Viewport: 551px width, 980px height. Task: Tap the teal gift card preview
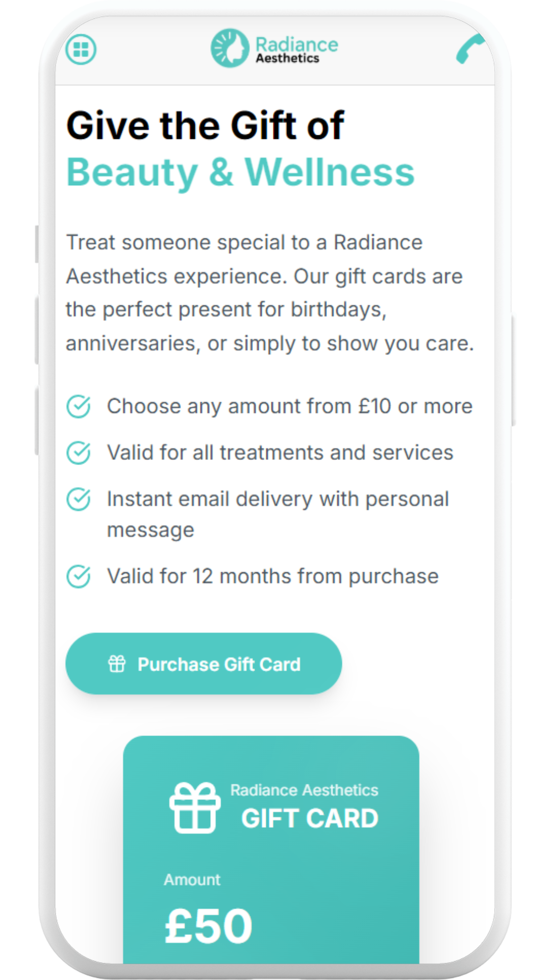point(272,842)
